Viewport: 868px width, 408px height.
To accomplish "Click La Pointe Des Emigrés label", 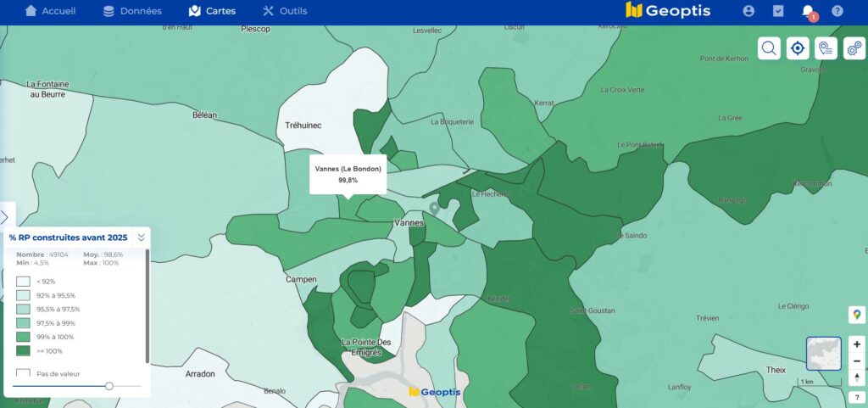I will (x=366, y=347).
